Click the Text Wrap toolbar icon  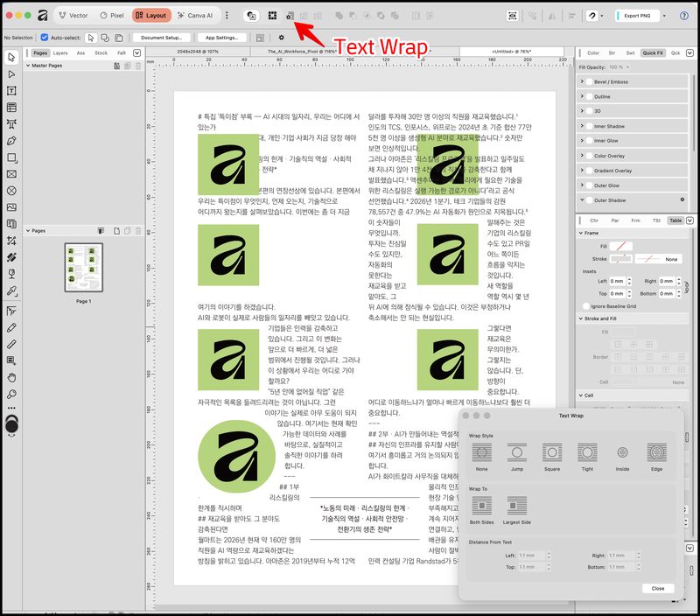click(290, 16)
